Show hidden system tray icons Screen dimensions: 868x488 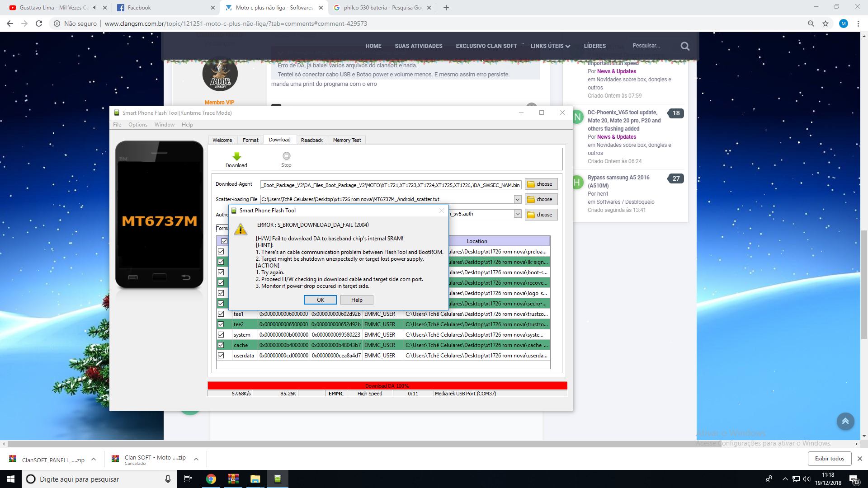click(x=785, y=479)
